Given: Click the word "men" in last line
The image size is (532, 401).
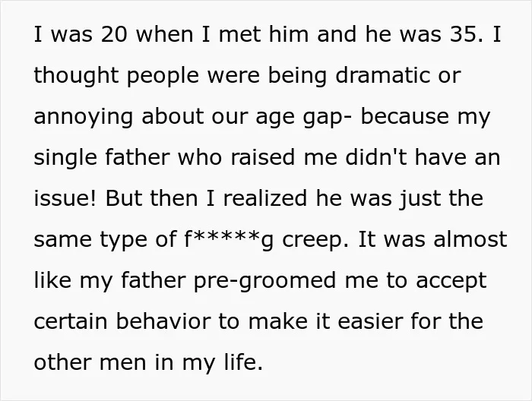Looking at the screenshot, I should coord(123,362).
